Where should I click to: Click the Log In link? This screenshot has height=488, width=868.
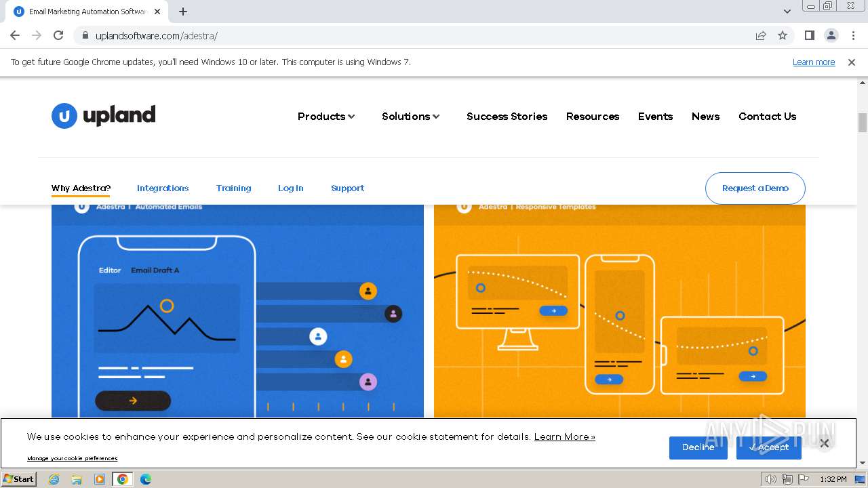click(x=290, y=188)
